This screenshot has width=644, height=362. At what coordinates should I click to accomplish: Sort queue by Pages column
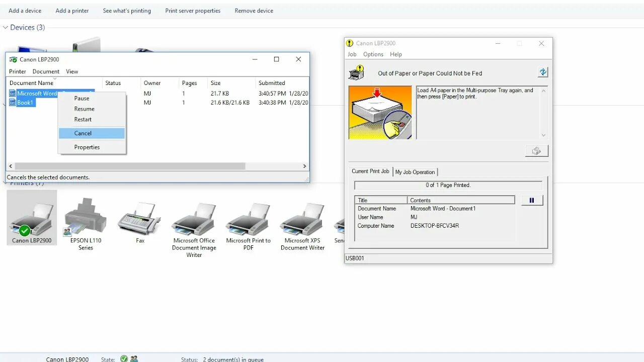(x=190, y=83)
